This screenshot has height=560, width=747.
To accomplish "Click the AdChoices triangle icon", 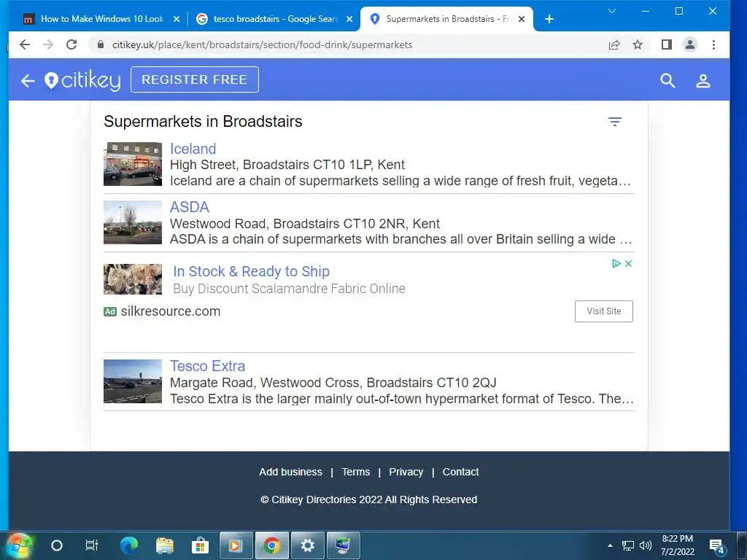I will [616, 263].
